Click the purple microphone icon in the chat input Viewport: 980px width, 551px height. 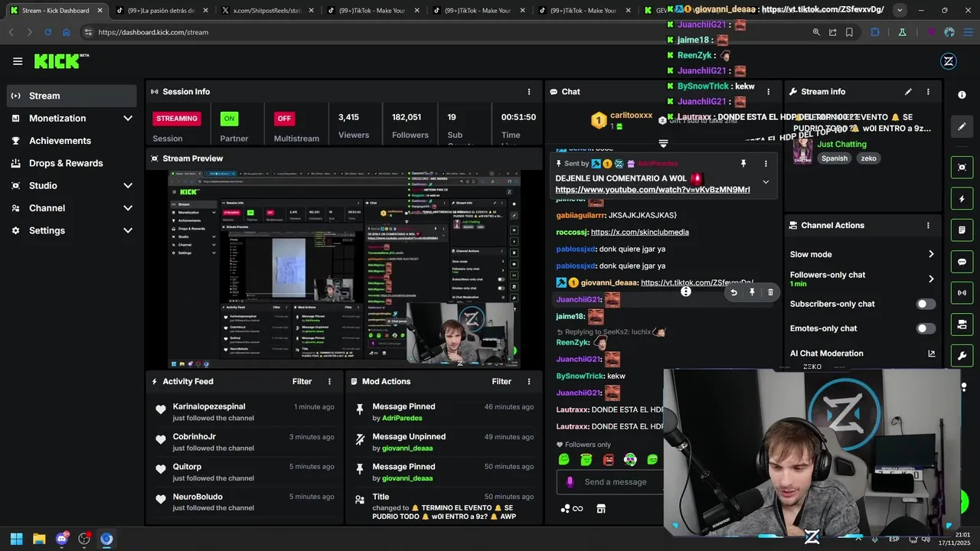click(570, 482)
